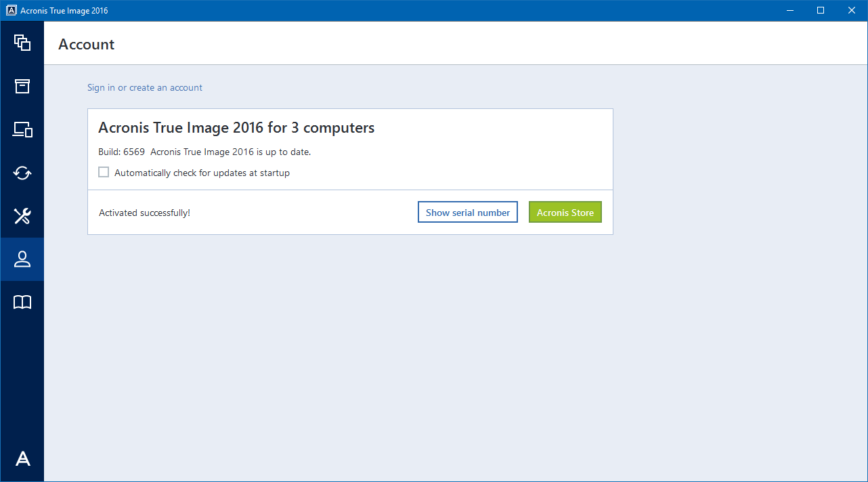Click the product title 'Acronis True Image 2016 for 3 computers'
The width and height of the screenshot is (868, 482).
tap(236, 127)
